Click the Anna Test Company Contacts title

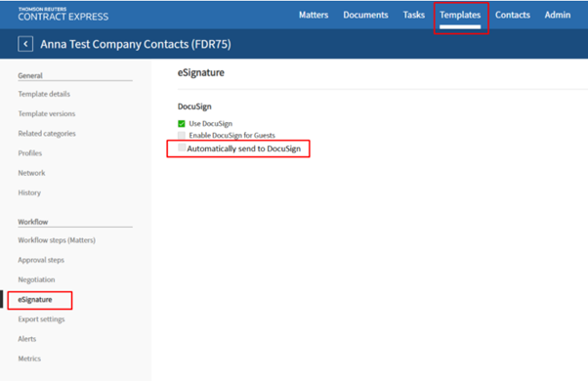[136, 44]
